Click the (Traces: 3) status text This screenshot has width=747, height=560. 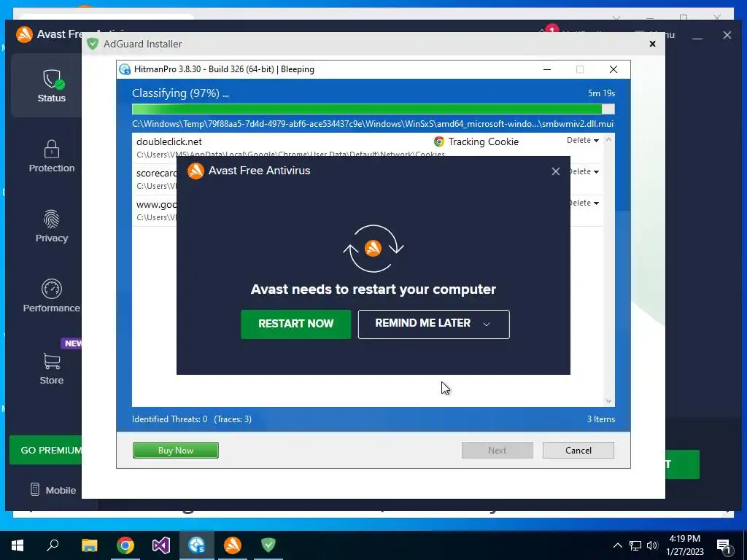tap(233, 419)
